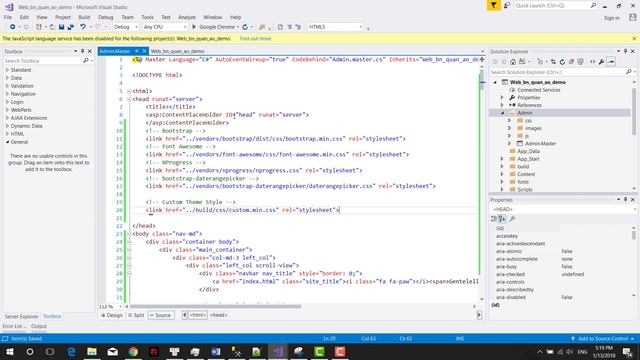Viewport: 640px width, 360px height.
Task: Click the browser Refresh icon beside Google Chrome
Action: 245,27
